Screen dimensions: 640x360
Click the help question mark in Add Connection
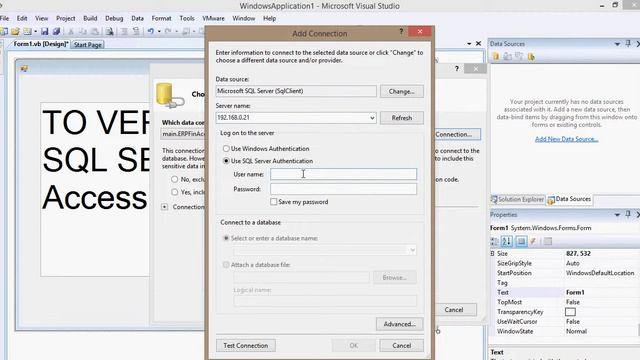(x=401, y=31)
